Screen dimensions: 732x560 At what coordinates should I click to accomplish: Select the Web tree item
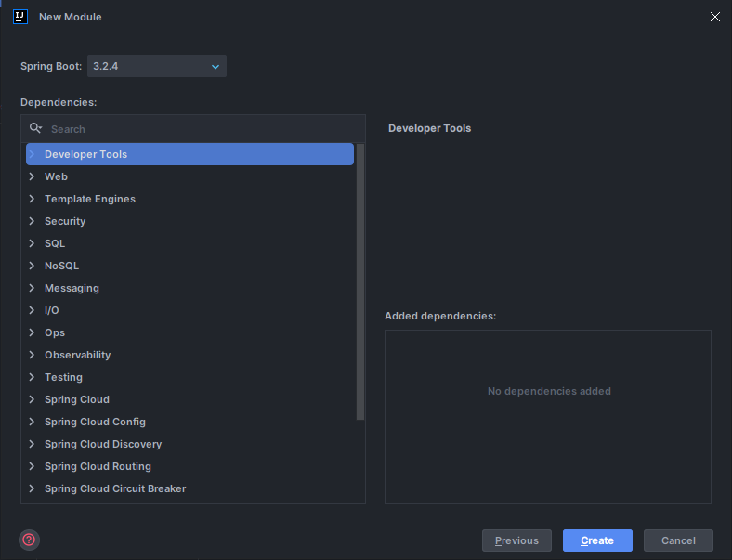click(56, 176)
